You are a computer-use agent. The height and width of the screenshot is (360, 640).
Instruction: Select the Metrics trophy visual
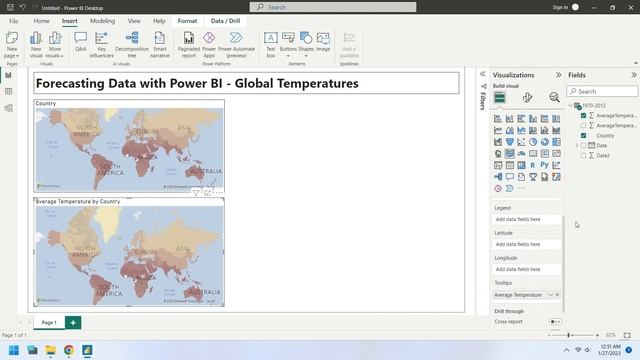533,177
